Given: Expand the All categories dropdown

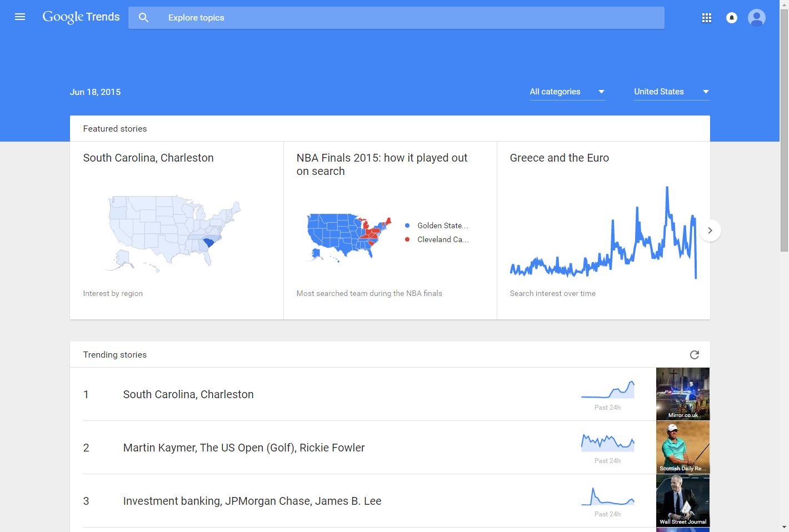Looking at the screenshot, I should 567,92.
